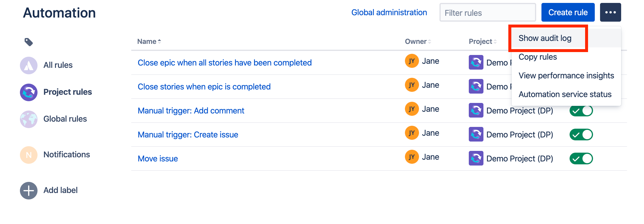
Task: Disable the Manual trigger: Add comment rule
Action: pos(581,111)
